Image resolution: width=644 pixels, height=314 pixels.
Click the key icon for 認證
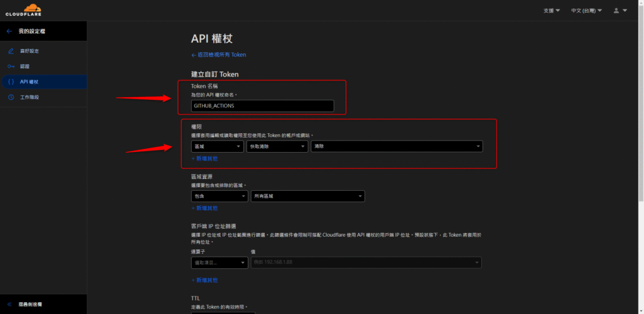point(11,66)
